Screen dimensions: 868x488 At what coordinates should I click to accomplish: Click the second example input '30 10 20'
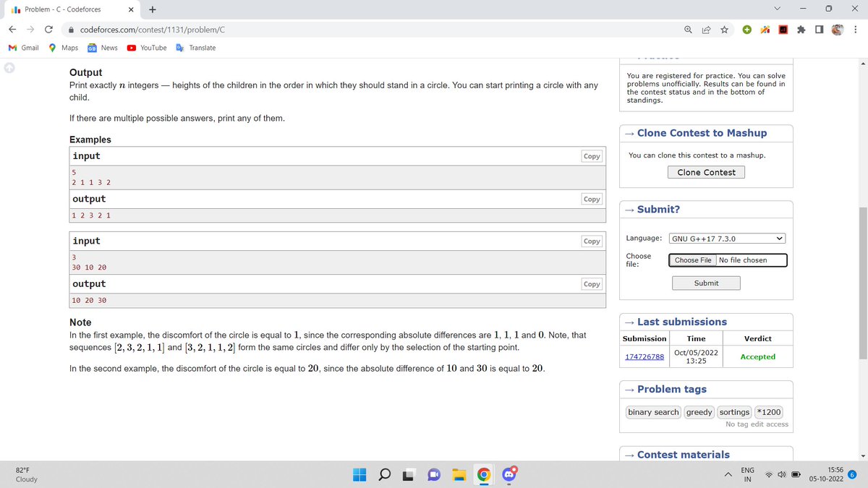(89, 267)
